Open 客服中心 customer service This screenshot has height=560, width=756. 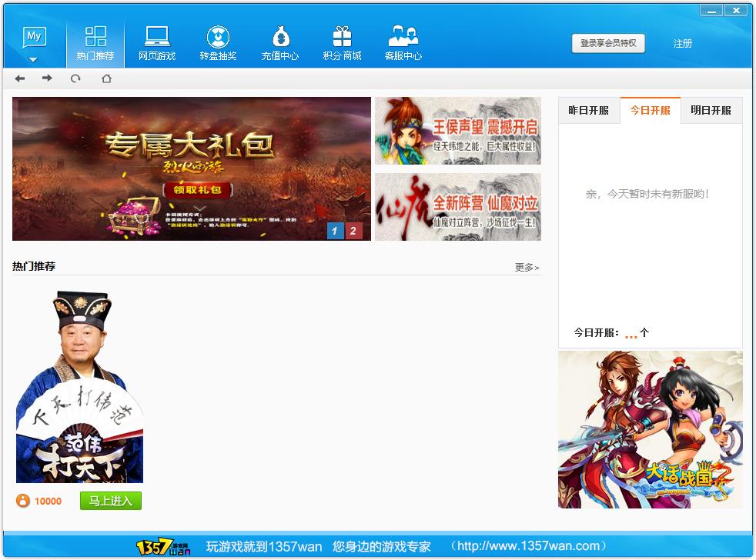[x=403, y=44]
